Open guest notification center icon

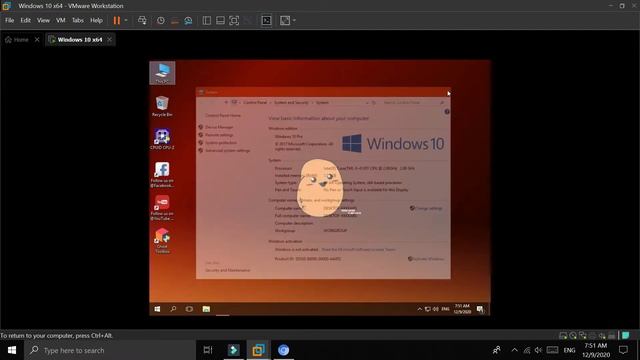click(x=480, y=309)
